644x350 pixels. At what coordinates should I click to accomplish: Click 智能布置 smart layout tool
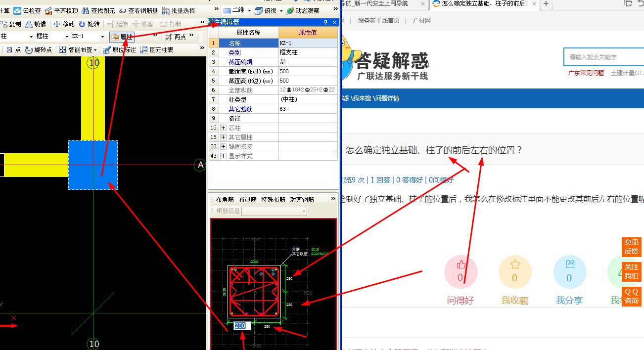click(x=76, y=50)
